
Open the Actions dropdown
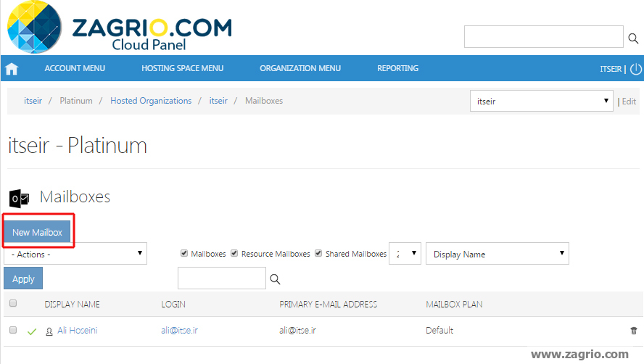[75, 254]
